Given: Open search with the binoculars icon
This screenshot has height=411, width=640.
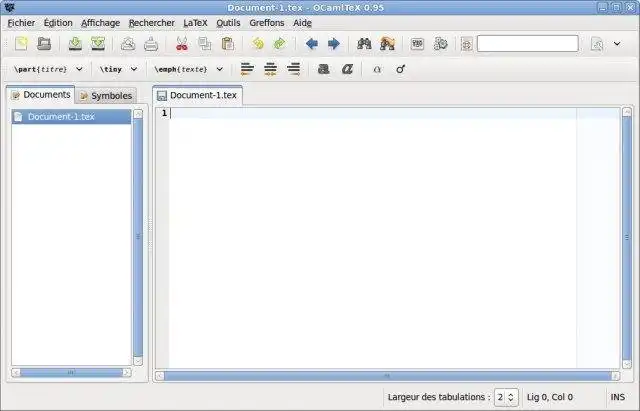Looking at the screenshot, I should [x=364, y=44].
